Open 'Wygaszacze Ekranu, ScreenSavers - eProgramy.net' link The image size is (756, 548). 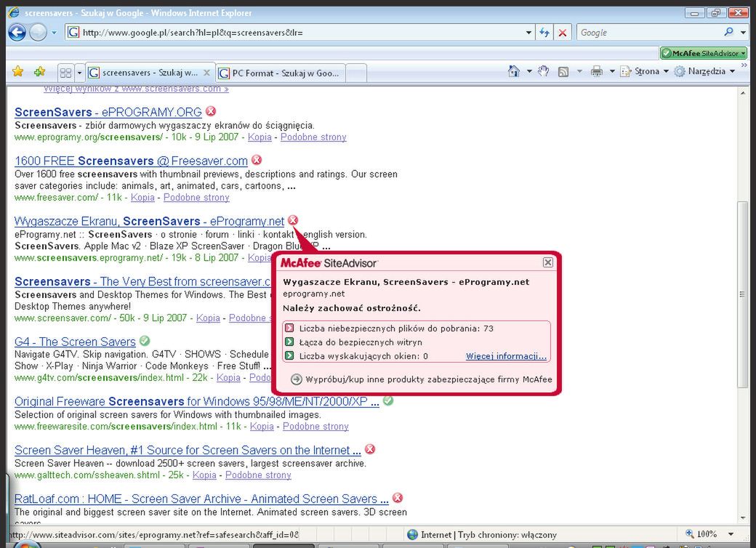pos(149,221)
